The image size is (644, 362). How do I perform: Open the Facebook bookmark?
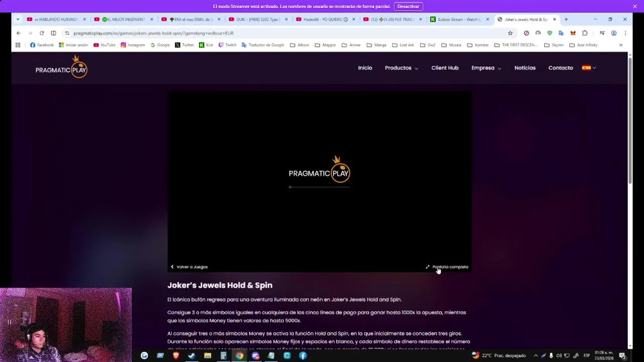coord(42,45)
